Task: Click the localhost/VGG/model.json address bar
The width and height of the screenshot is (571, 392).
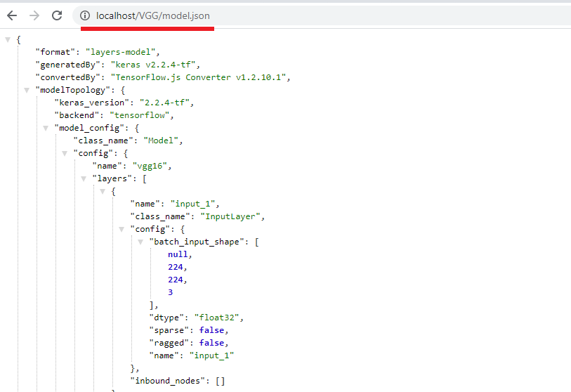Action: [322, 15]
